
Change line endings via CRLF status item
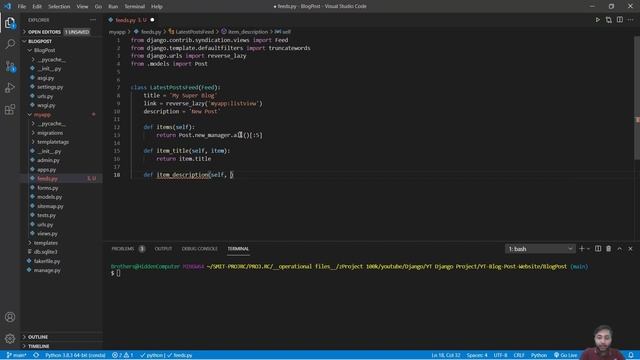pyautogui.click(x=519, y=355)
